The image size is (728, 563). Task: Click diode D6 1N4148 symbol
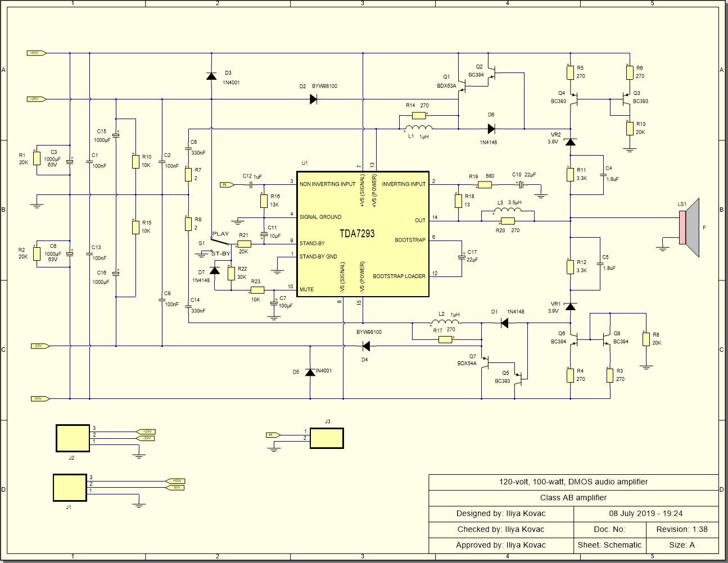[491, 129]
